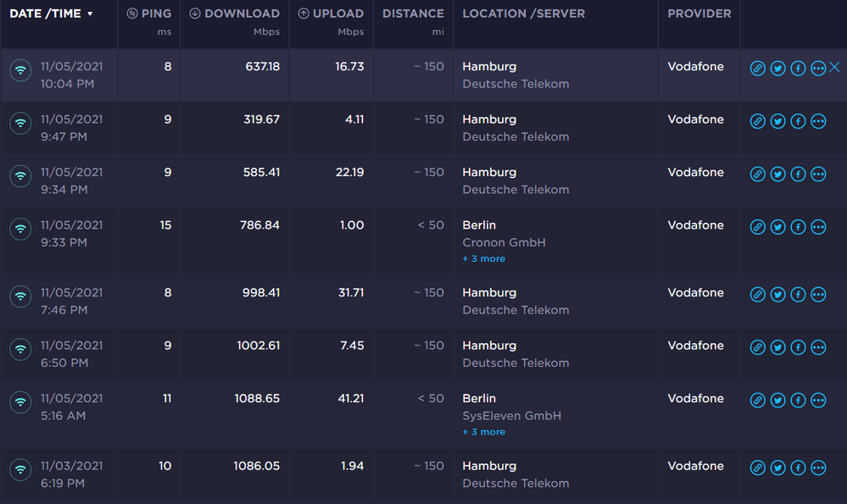Screen dimensions: 847x504
Task: Open more options for 6:50 PM result
Action: pyautogui.click(x=818, y=347)
